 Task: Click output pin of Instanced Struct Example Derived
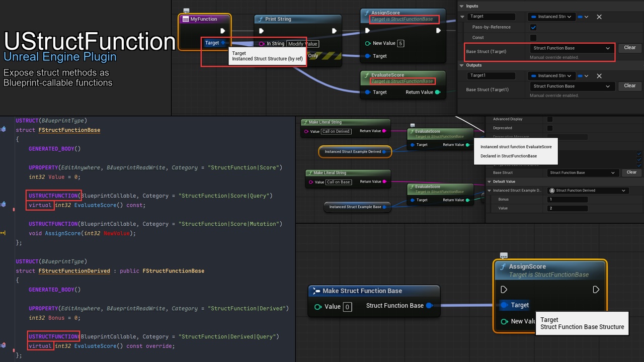(x=384, y=151)
